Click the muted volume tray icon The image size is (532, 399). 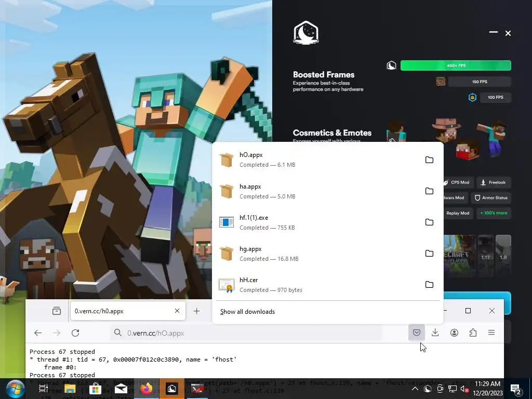(x=465, y=389)
